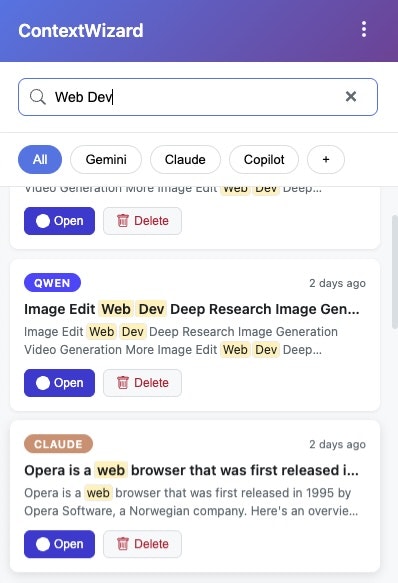Delete the partially visible top card

tap(142, 221)
